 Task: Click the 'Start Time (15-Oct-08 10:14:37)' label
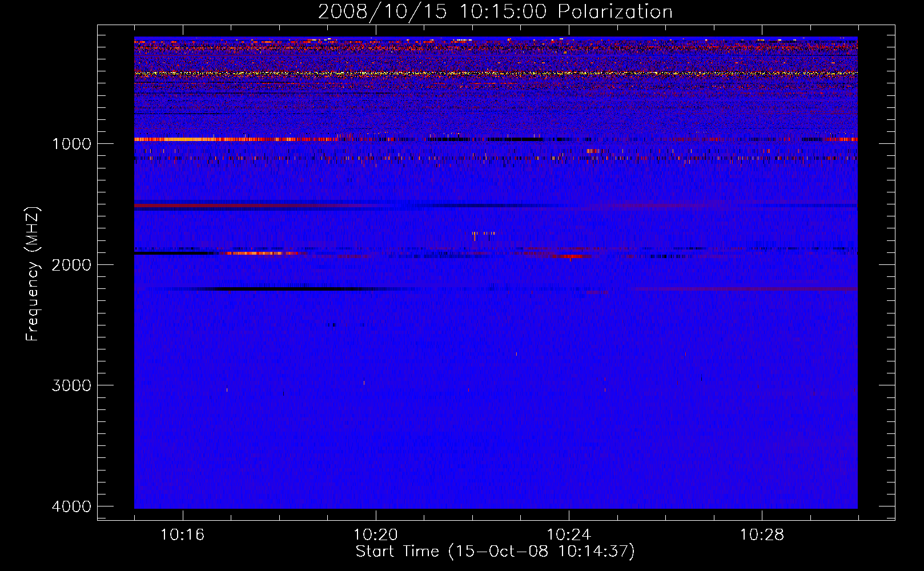pos(495,552)
